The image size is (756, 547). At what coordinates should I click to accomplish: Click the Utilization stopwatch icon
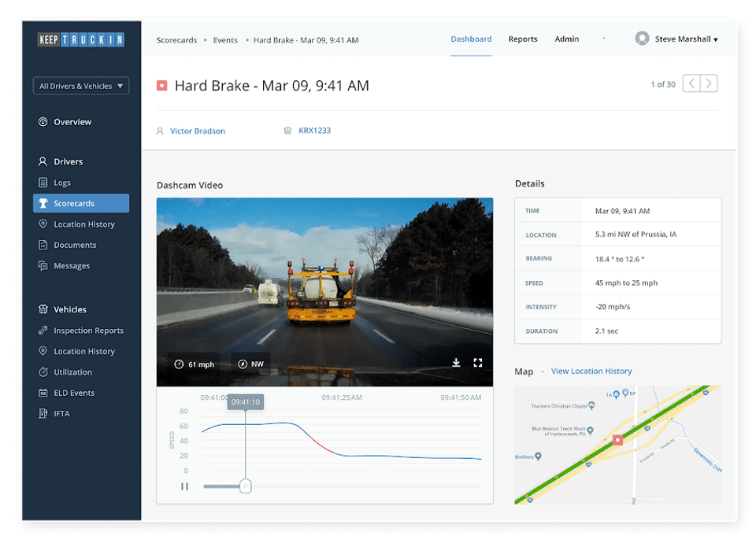coord(43,371)
